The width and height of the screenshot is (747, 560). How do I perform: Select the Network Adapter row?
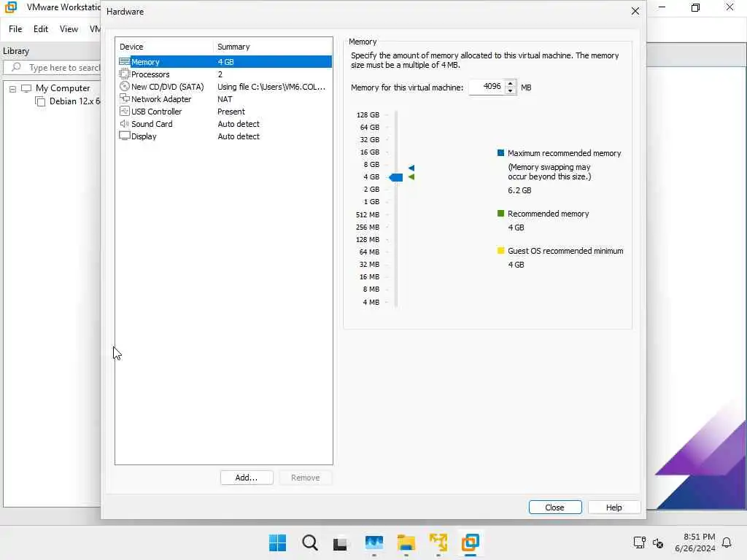coord(224,99)
